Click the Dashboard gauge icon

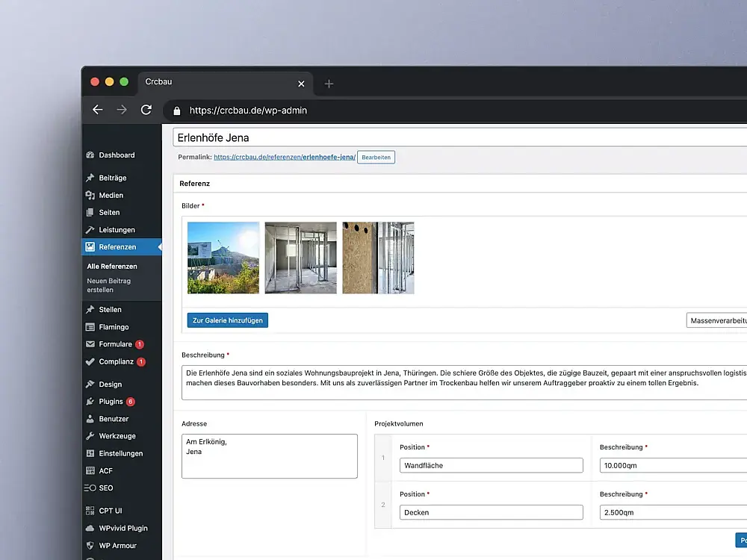tap(90, 155)
